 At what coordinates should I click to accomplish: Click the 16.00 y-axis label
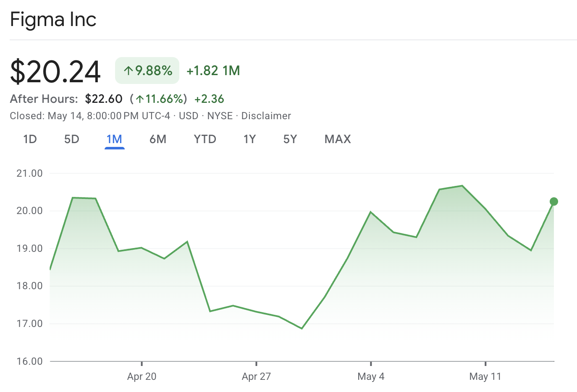(29, 361)
